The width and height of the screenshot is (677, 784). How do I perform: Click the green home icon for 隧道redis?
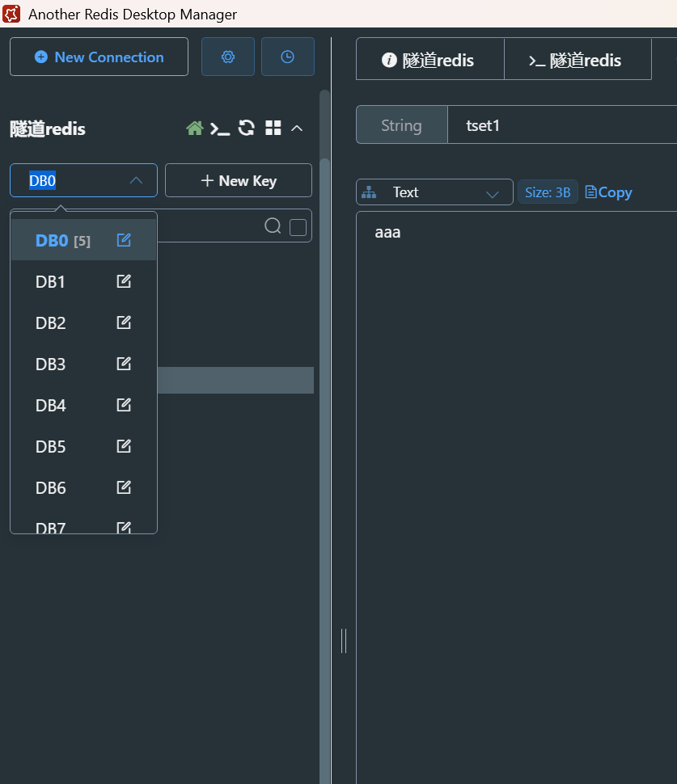[195, 129]
